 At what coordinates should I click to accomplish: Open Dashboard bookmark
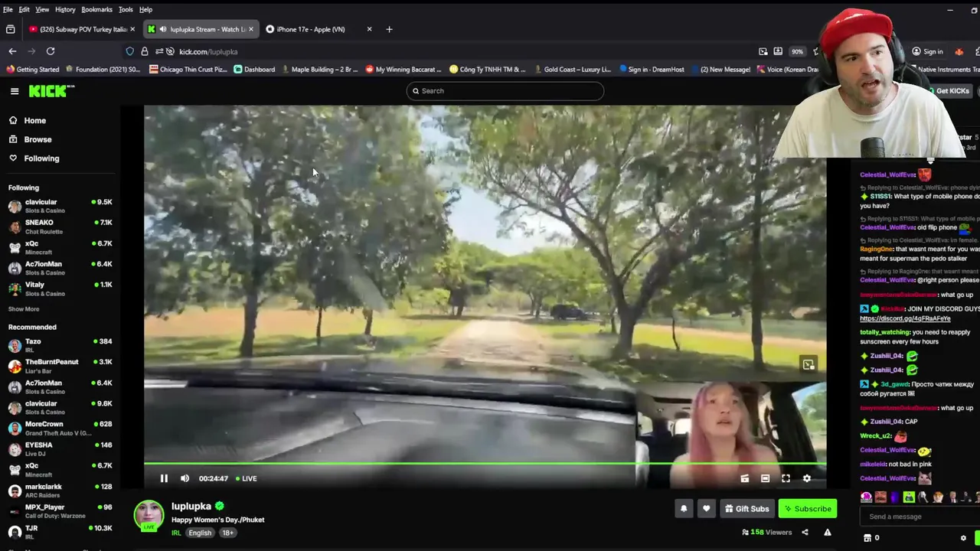(x=254, y=70)
